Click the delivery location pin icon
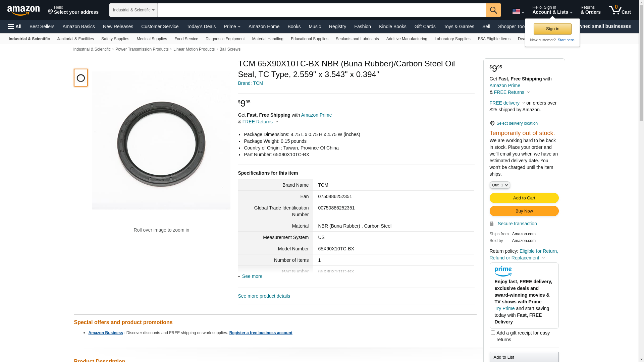 click(492, 123)
